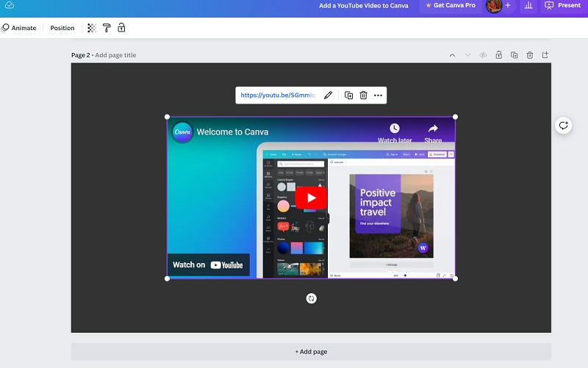Play the embedded YouTube video
The height and width of the screenshot is (368, 588).
(311, 198)
